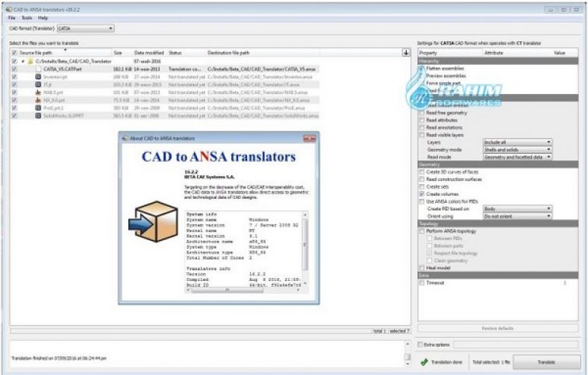
Task: Enable Create sets option
Action: pyautogui.click(x=422, y=186)
